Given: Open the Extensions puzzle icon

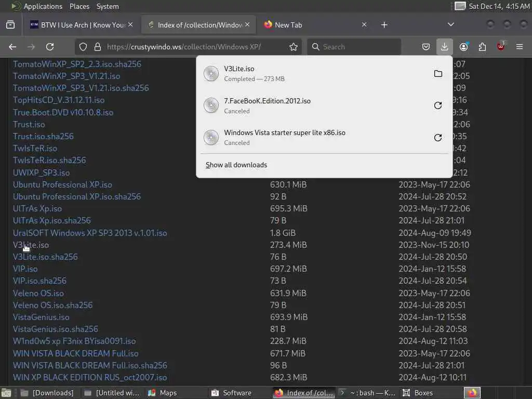Looking at the screenshot, I should 482,47.
